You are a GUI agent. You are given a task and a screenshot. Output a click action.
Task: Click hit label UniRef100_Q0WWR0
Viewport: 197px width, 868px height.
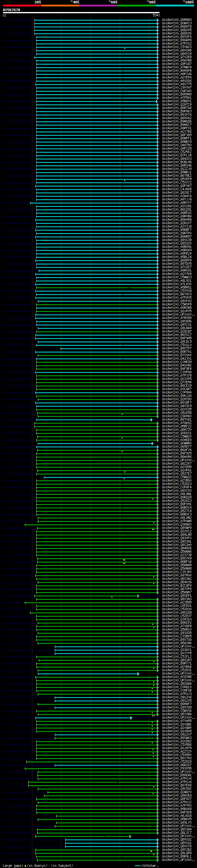click(177, 443)
